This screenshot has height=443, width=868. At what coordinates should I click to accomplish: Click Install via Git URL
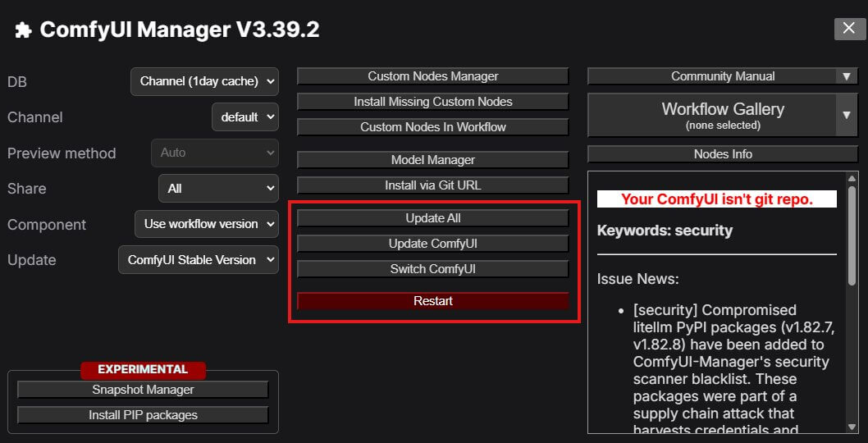tap(433, 185)
